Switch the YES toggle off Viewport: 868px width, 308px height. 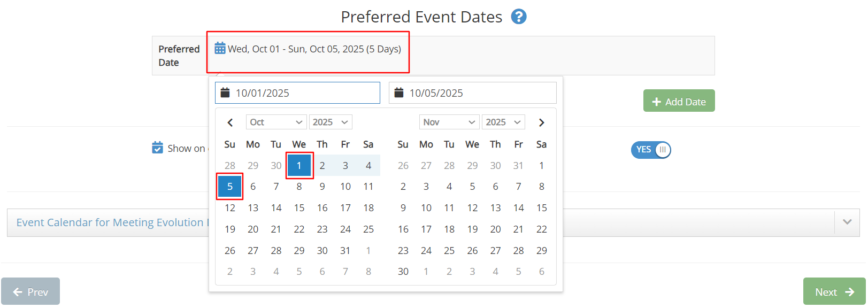651,150
